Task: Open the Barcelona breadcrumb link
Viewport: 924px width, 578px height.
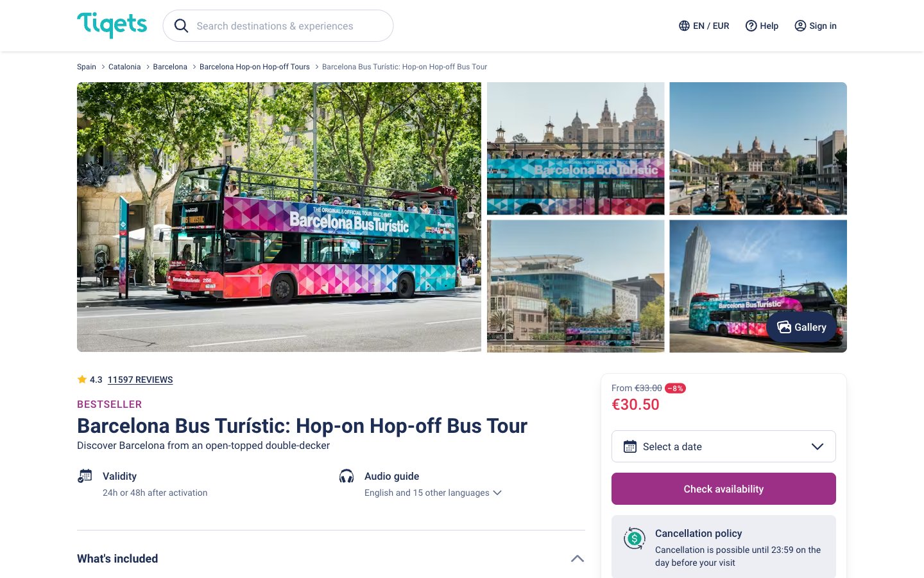Action: click(x=170, y=67)
